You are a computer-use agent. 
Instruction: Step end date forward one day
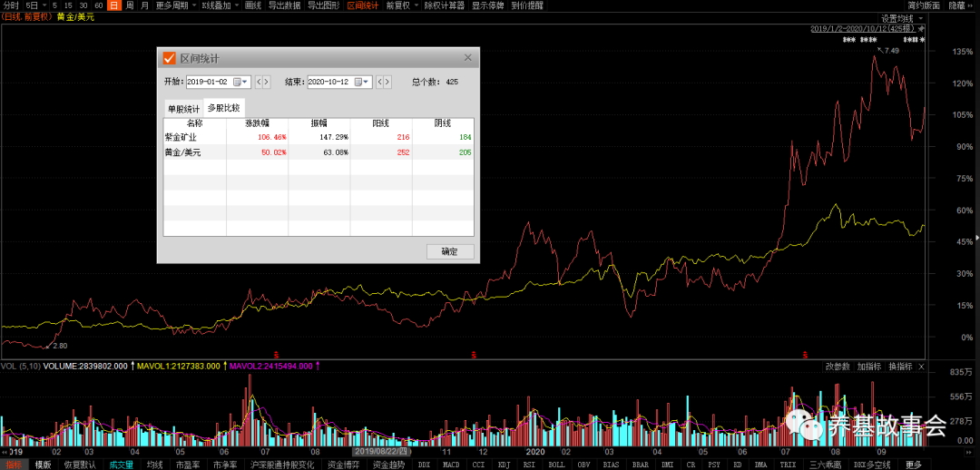click(388, 82)
